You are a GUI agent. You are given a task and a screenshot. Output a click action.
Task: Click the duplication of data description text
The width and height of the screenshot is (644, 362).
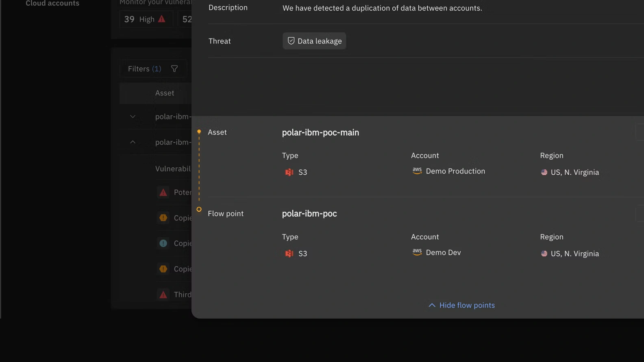[382, 8]
